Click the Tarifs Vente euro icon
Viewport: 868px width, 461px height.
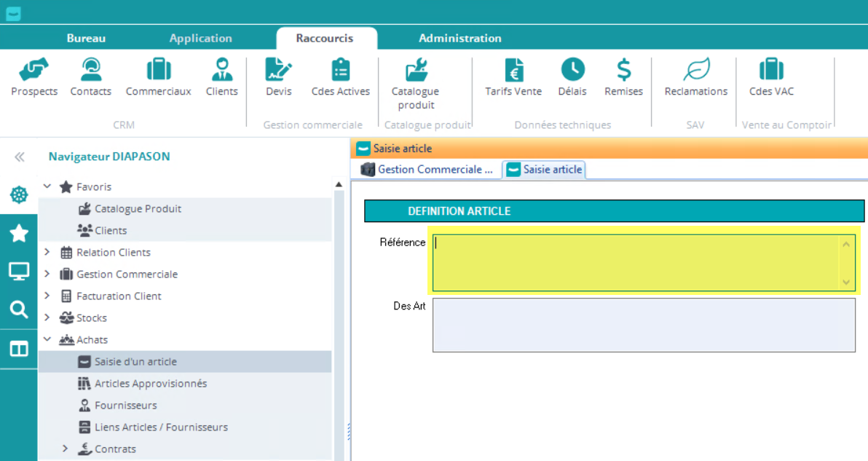[513, 71]
